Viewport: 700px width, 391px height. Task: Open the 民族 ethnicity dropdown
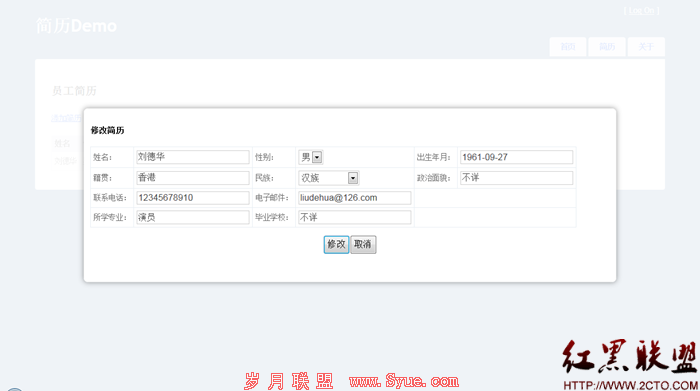tap(328, 178)
